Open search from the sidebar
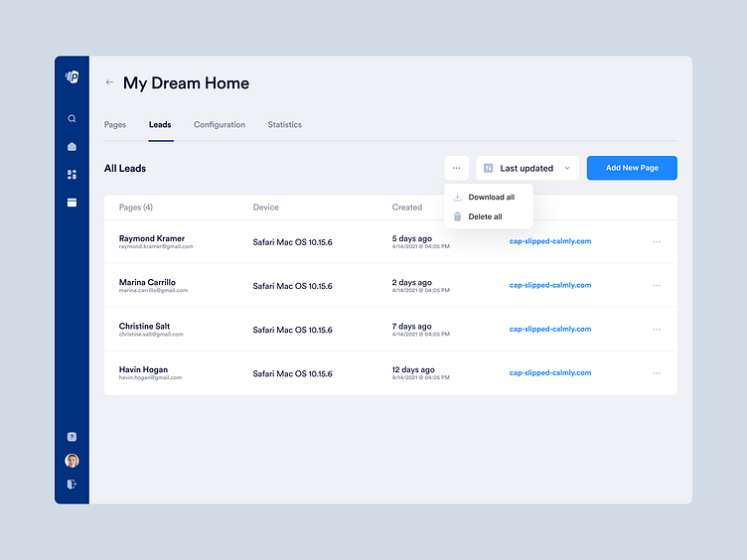The width and height of the screenshot is (747, 560). click(x=72, y=118)
